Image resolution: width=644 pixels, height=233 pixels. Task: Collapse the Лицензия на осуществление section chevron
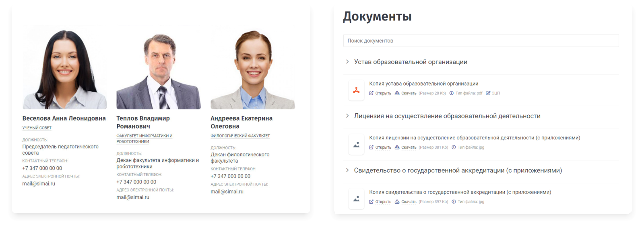347,116
